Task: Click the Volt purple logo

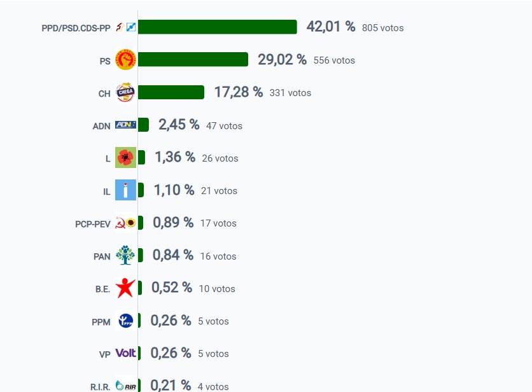Action: [x=125, y=353]
